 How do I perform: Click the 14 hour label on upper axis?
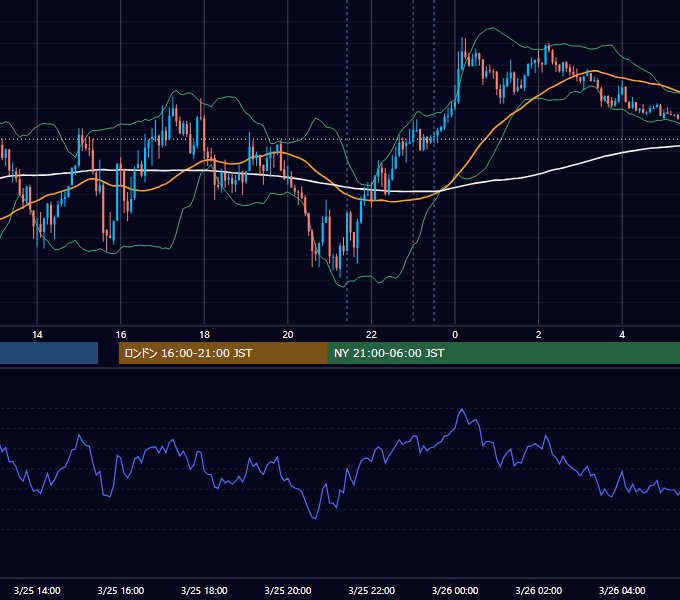coord(37,335)
